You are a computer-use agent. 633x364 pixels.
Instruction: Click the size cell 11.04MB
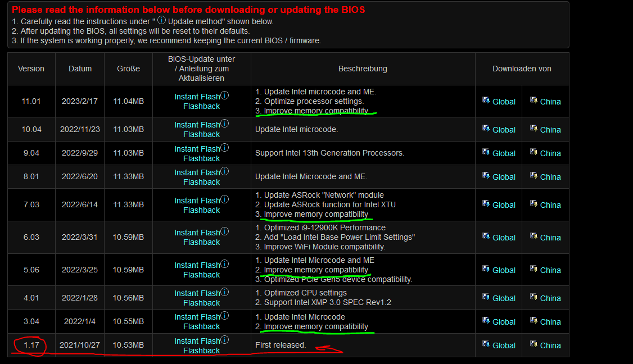128,101
